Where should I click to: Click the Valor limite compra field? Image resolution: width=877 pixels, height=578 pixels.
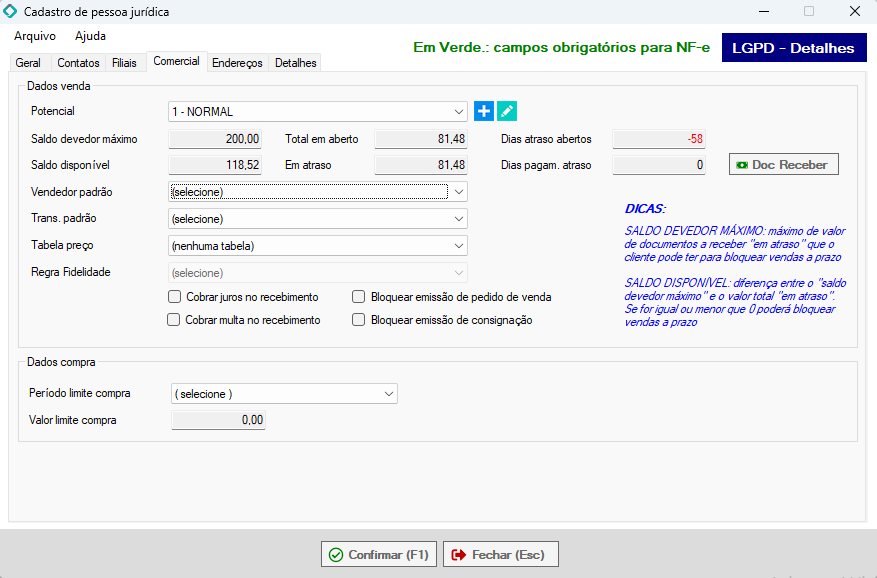[219, 421]
